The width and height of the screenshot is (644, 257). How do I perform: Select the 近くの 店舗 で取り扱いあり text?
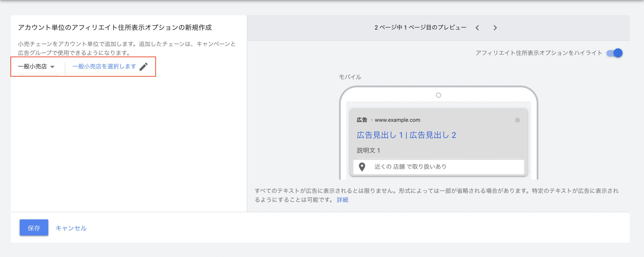tap(410, 167)
